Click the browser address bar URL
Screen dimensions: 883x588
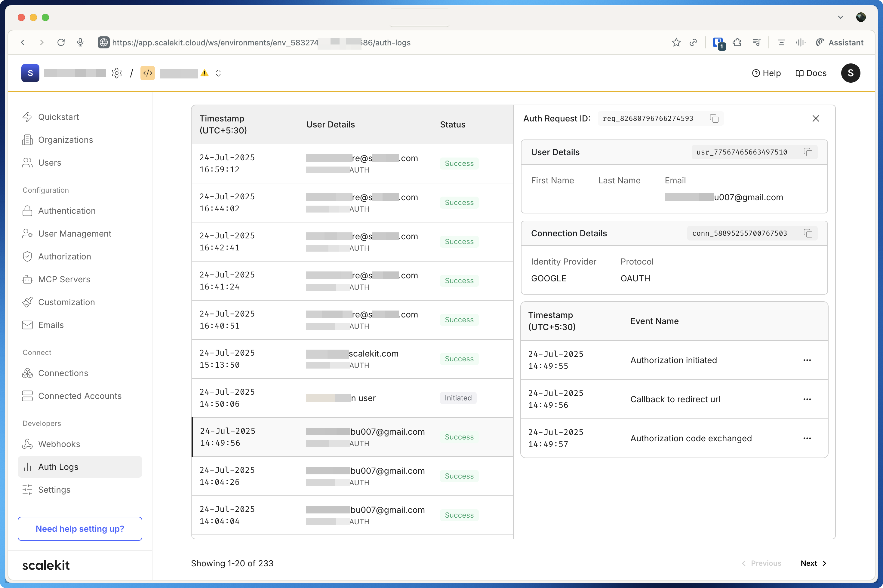(261, 42)
